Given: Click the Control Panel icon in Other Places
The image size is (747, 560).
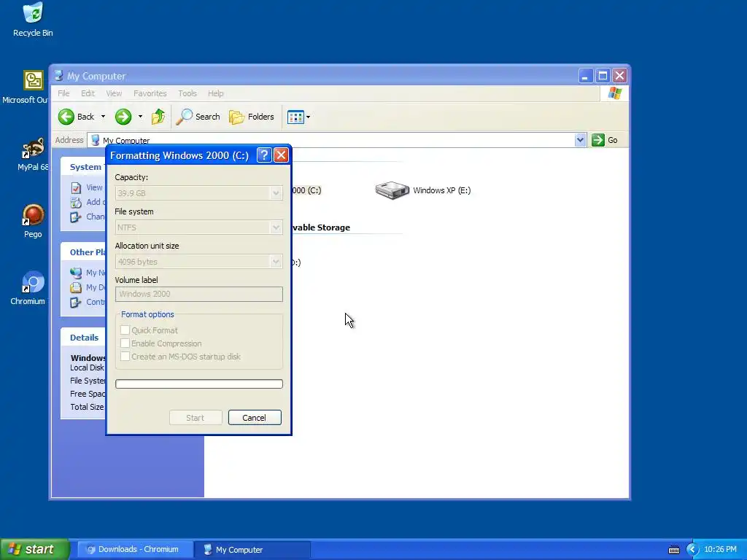Looking at the screenshot, I should pyautogui.click(x=76, y=303).
